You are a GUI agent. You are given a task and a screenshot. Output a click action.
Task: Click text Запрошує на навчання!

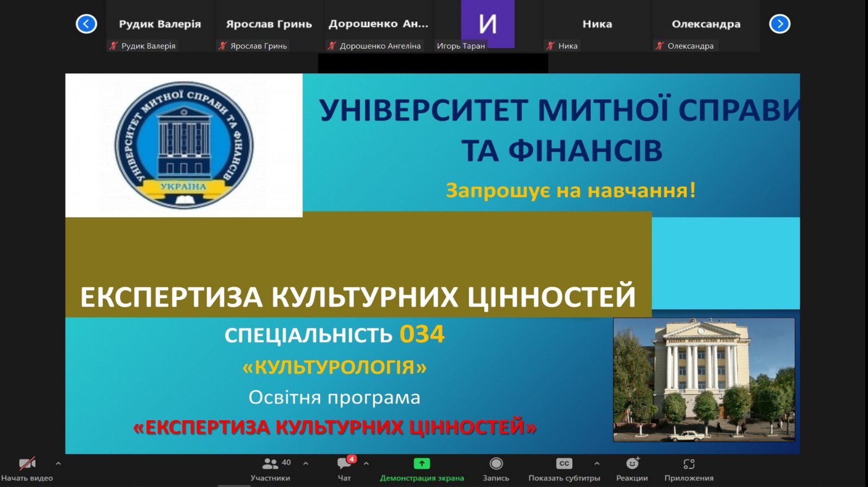[x=571, y=191]
